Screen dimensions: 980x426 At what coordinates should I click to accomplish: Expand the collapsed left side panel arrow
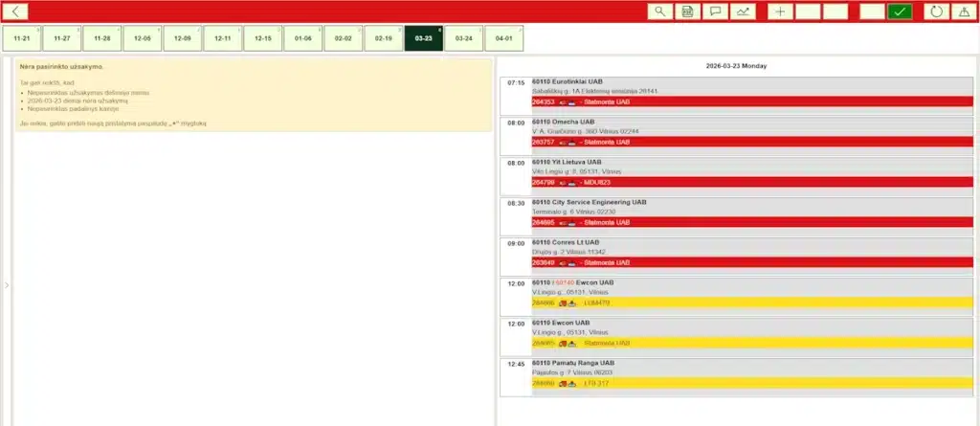click(6, 284)
